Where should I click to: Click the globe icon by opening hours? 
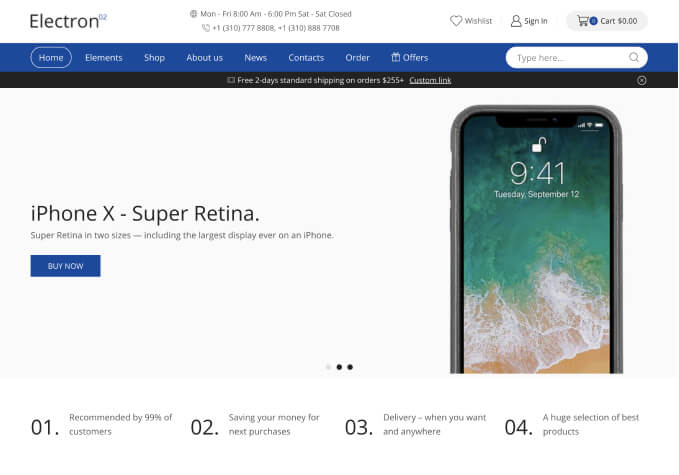click(194, 14)
